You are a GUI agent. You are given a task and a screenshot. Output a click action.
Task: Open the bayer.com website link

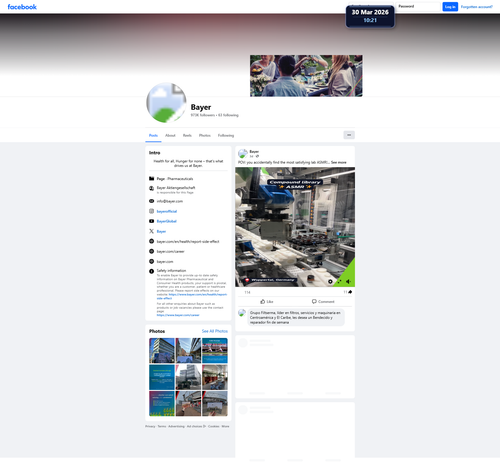click(x=165, y=262)
